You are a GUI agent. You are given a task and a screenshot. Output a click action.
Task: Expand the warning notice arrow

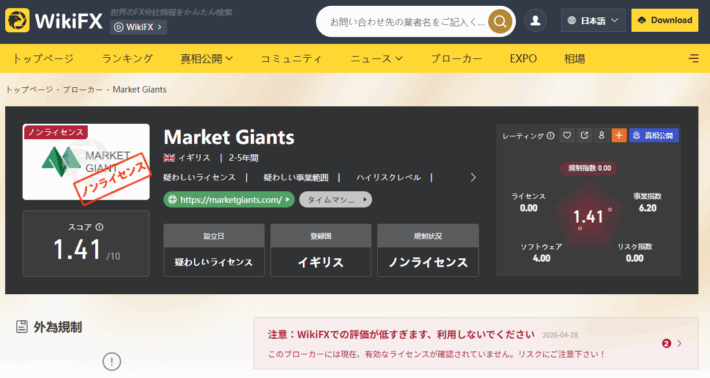click(x=679, y=344)
